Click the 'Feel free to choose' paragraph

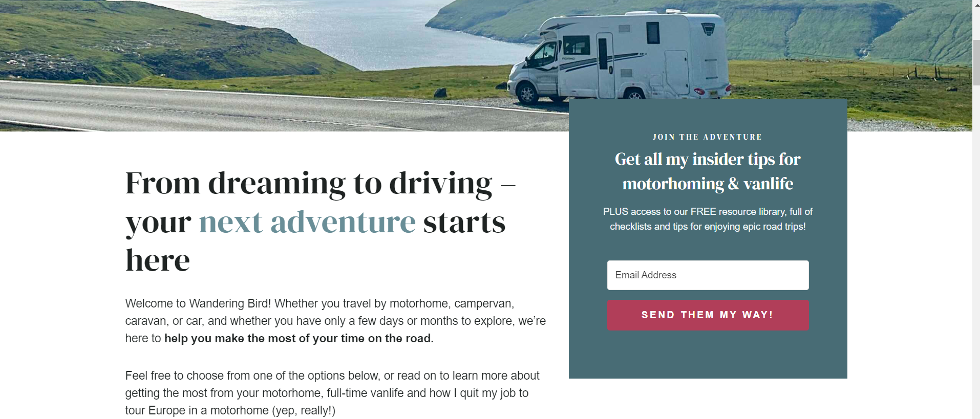tap(332, 393)
